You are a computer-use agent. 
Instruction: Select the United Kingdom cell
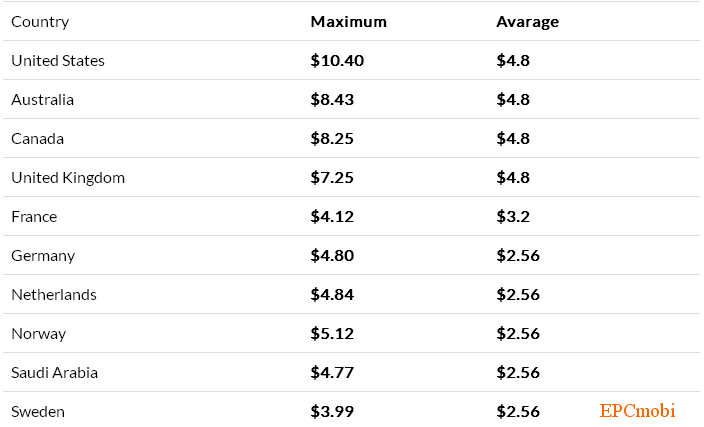coord(68,178)
